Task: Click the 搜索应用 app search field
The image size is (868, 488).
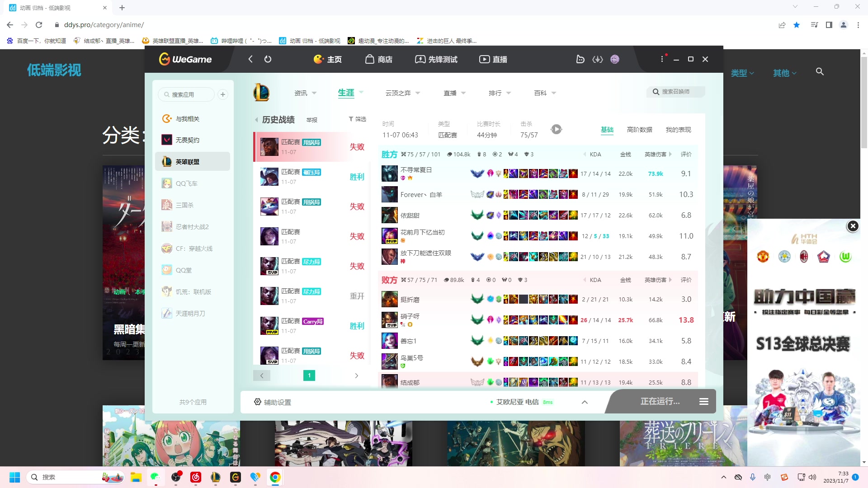Action: tap(186, 94)
